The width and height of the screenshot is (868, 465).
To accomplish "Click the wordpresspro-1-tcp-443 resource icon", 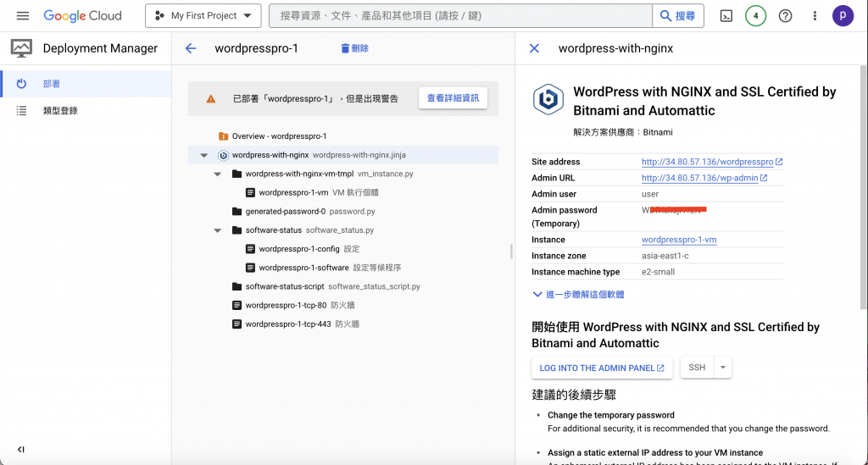I will tap(237, 324).
